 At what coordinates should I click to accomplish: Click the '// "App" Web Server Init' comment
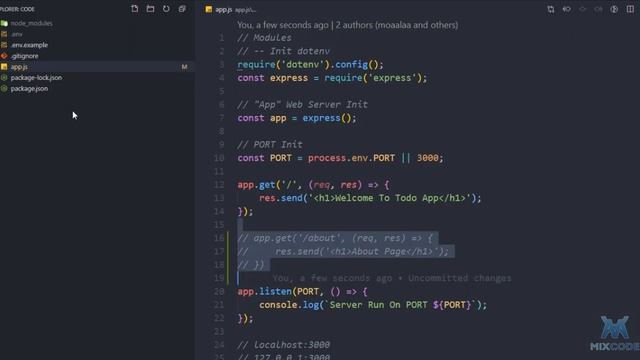pos(302,104)
